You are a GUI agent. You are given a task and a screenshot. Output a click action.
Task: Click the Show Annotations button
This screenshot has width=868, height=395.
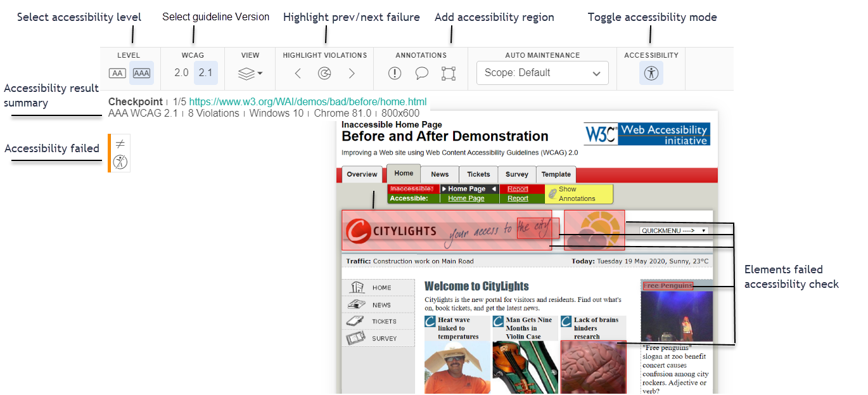[578, 193]
